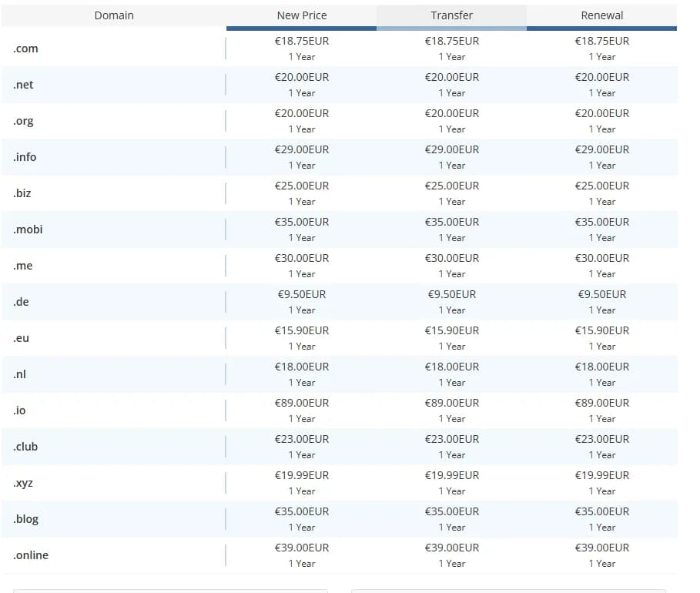Click the €9.50EUR new price for .de

[302, 294]
